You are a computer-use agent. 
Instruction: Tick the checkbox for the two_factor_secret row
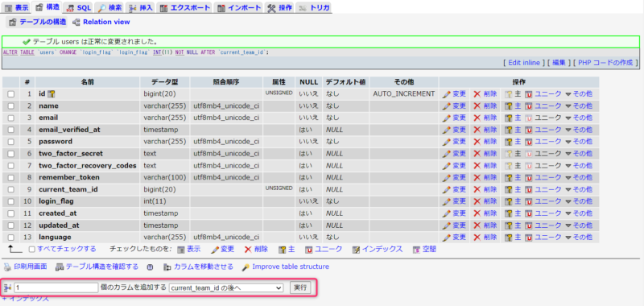[x=11, y=154]
